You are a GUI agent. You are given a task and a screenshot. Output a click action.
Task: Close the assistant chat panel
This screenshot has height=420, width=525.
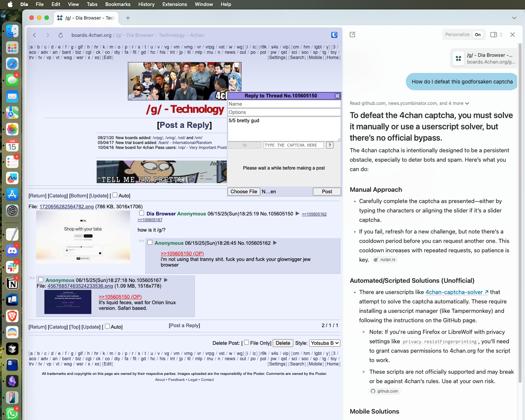[x=513, y=35]
